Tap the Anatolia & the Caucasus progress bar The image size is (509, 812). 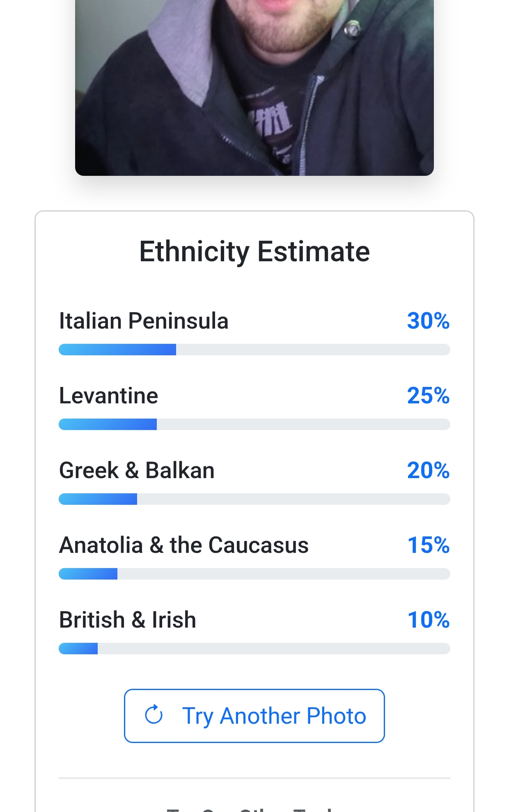pos(254,574)
